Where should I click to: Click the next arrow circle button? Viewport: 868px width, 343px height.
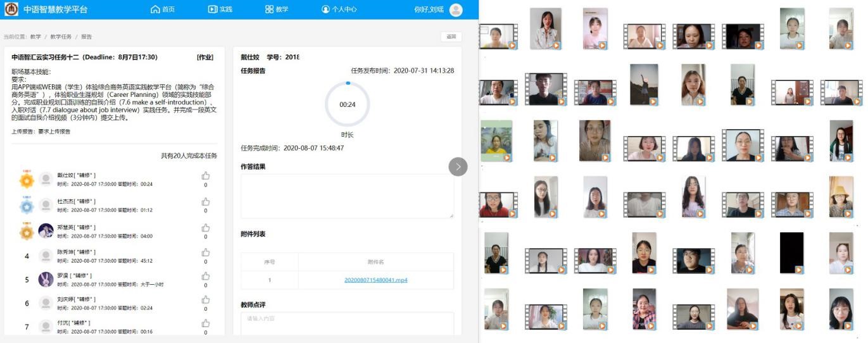pos(458,166)
